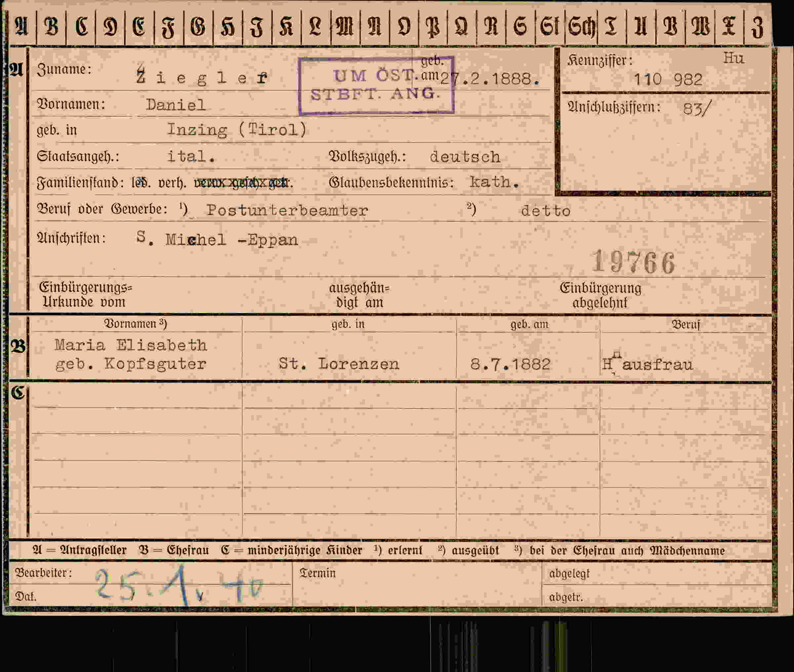Select the "Dat." label
Image resolution: width=794 pixels, height=672 pixels.
tap(25, 596)
